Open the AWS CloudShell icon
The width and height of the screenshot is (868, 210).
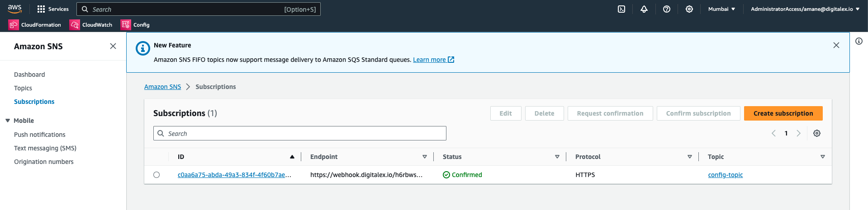[x=621, y=9]
